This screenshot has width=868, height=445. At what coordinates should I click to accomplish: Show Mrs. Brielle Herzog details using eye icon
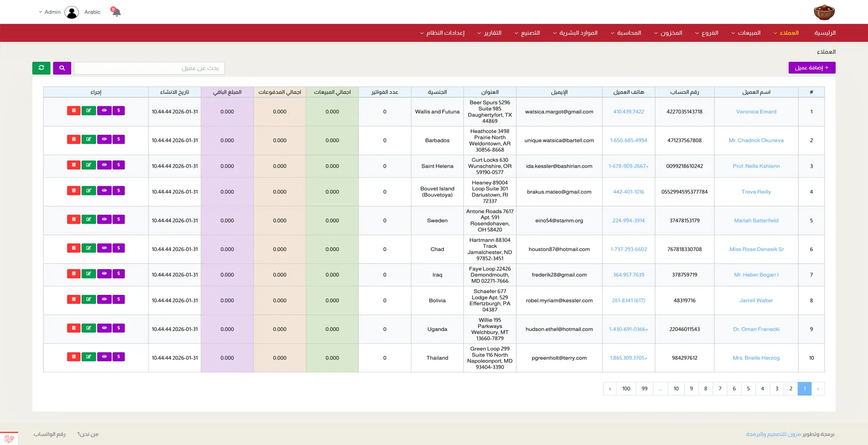[x=104, y=357]
